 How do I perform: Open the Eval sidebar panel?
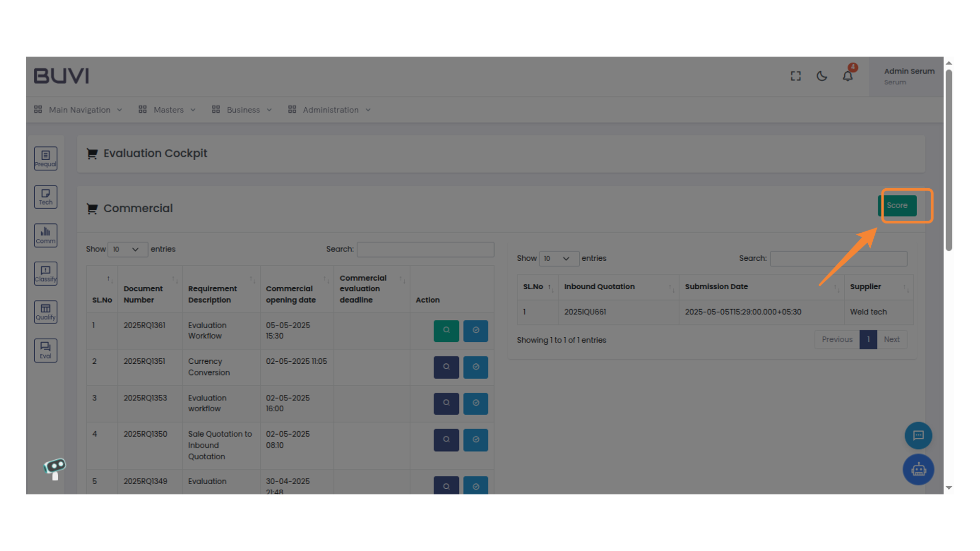[45, 350]
